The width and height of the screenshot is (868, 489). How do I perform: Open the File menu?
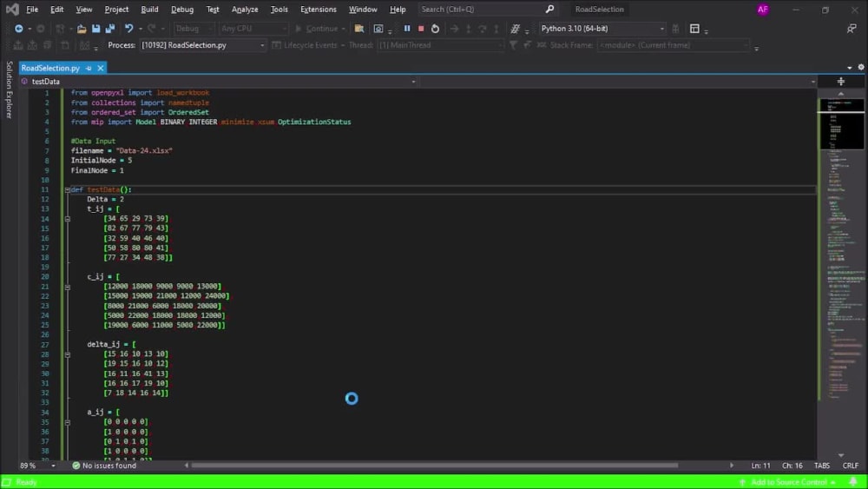click(32, 10)
